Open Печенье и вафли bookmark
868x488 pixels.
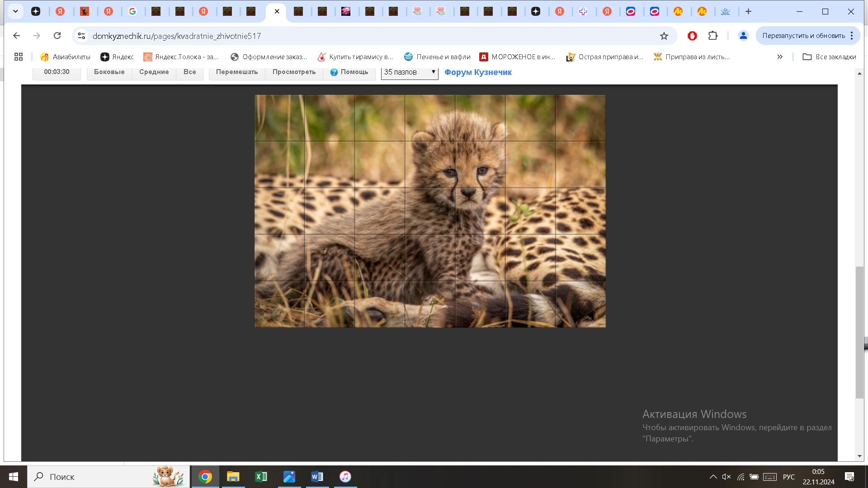pyautogui.click(x=437, y=56)
